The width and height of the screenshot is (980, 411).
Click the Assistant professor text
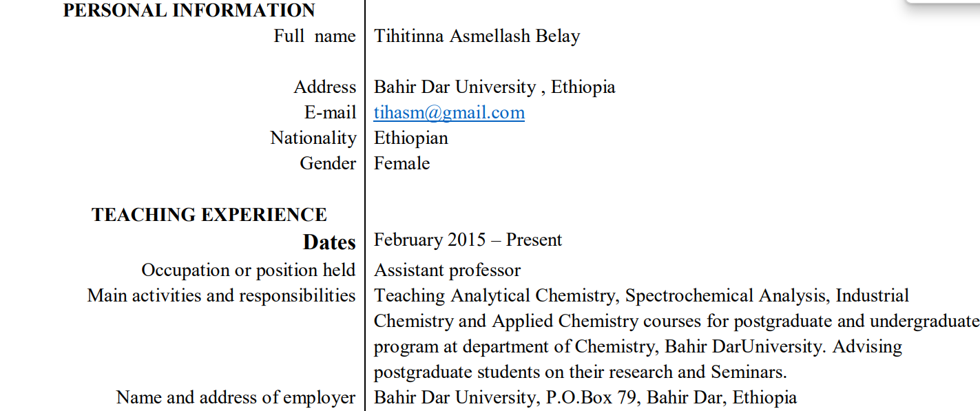448,271
